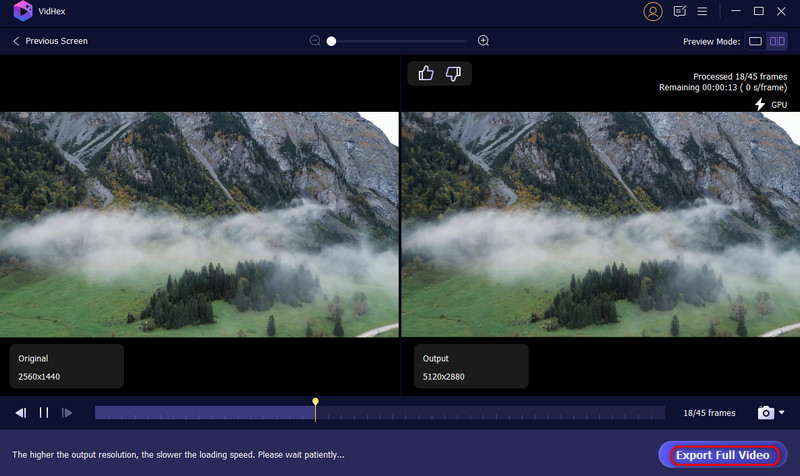
Task: Click the VidHex app logo
Action: (x=20, y=12)
